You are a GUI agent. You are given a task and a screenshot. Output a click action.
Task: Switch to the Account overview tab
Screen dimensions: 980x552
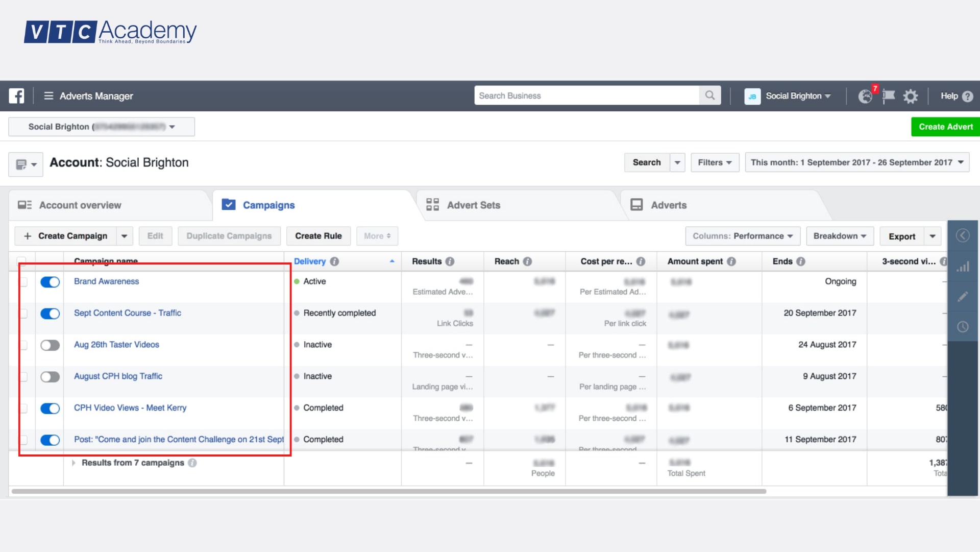pos(80,205)
